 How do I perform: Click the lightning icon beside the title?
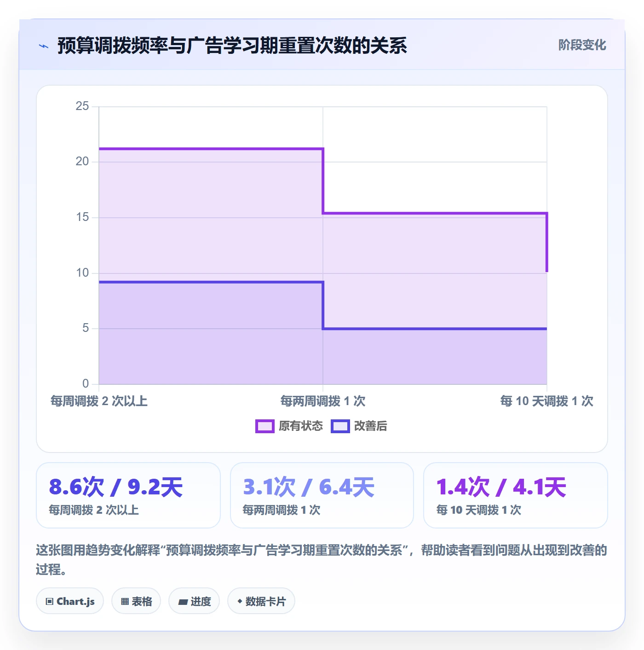(44, 46)
